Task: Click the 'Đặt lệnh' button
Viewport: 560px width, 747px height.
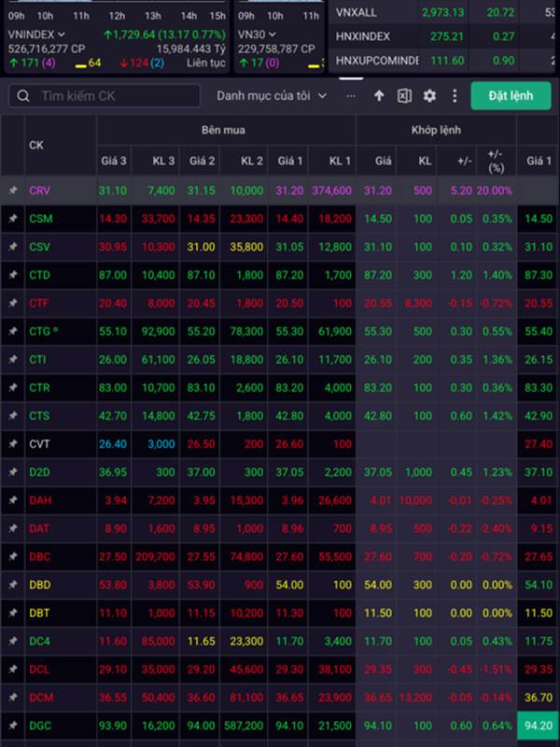Action: point(511,96)
